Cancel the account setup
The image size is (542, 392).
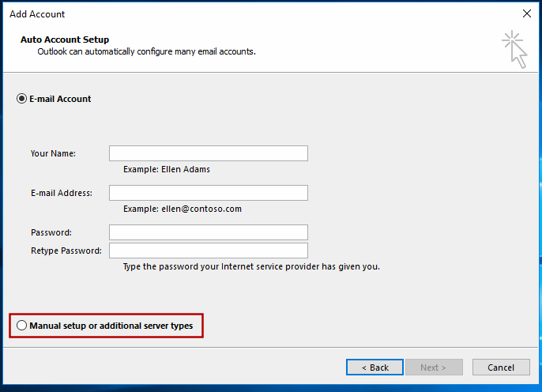501,367
